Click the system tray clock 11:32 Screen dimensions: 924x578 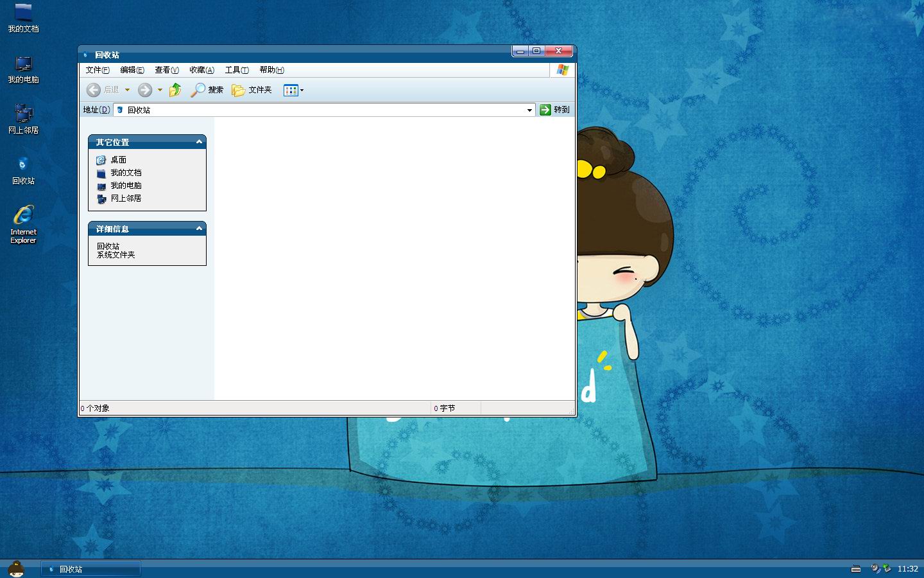coord(908,569)
